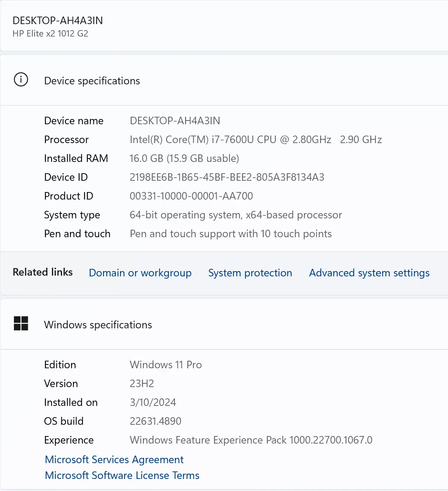Click the info icon beside Device specifications
Screen dimensions: 448x491
[21, 80]
